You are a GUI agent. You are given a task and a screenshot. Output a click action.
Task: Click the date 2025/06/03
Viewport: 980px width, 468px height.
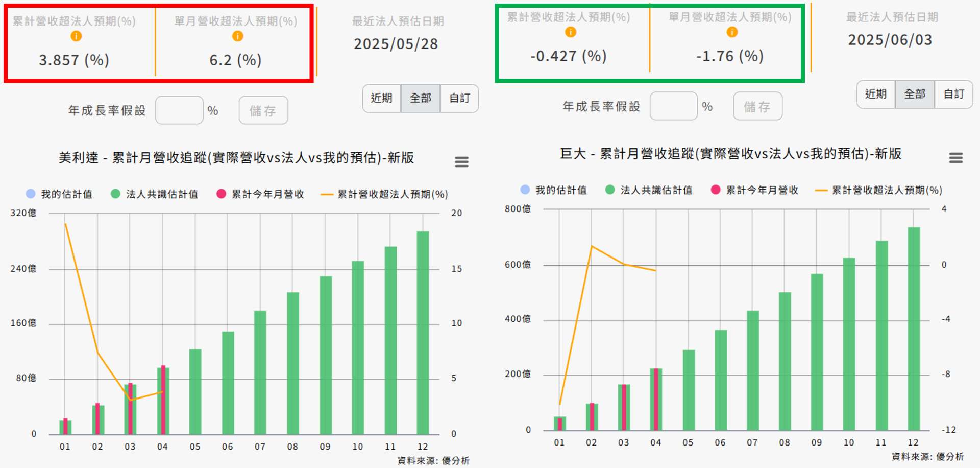(x=890, y=40)
